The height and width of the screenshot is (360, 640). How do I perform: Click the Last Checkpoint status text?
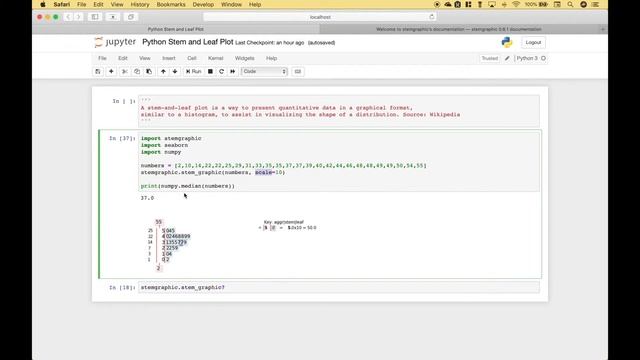coord(270,43)
